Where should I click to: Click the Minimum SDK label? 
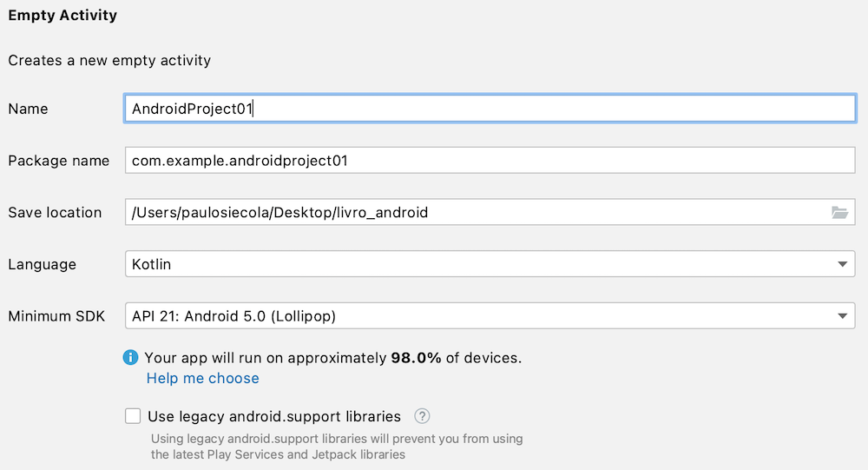click(56, 316)
